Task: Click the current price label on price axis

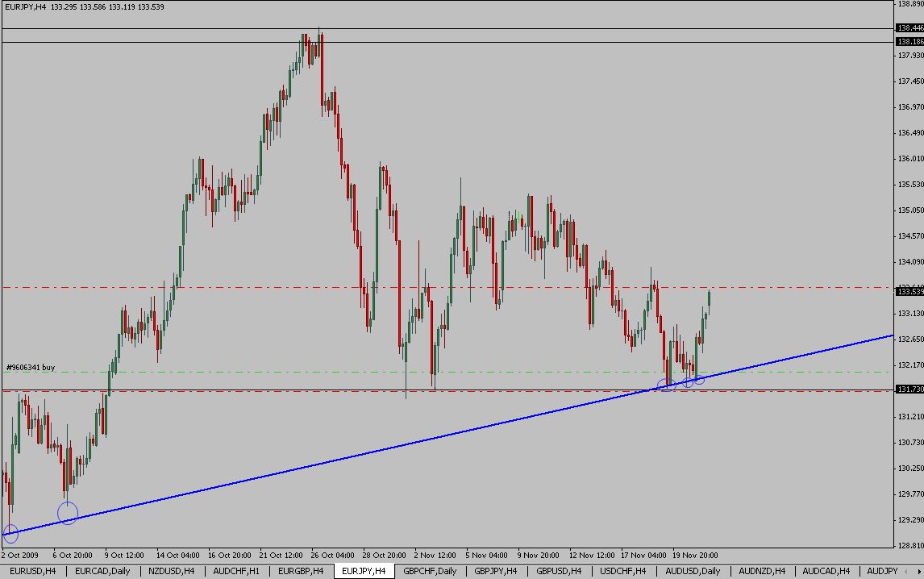Action: (x=909, y=292)
